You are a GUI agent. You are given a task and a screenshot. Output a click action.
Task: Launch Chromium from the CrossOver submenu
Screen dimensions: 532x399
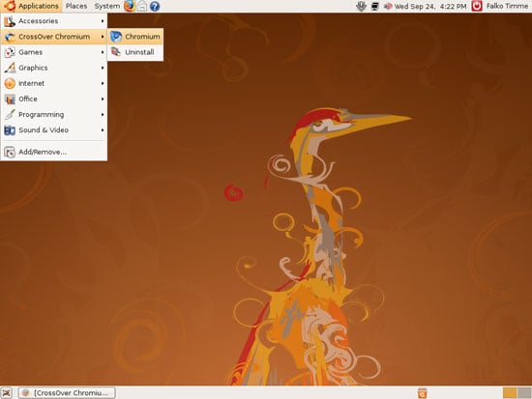[x=135, y=37]
